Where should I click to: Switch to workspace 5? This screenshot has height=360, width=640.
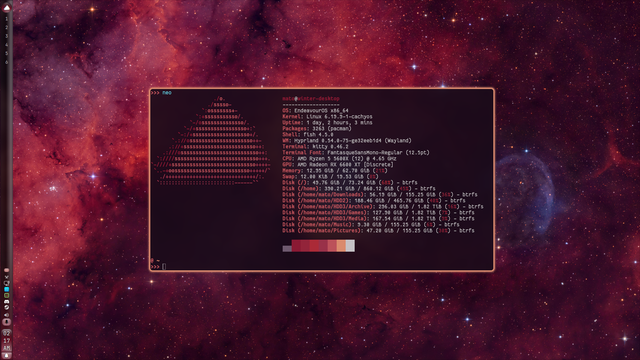click(7, 53)
